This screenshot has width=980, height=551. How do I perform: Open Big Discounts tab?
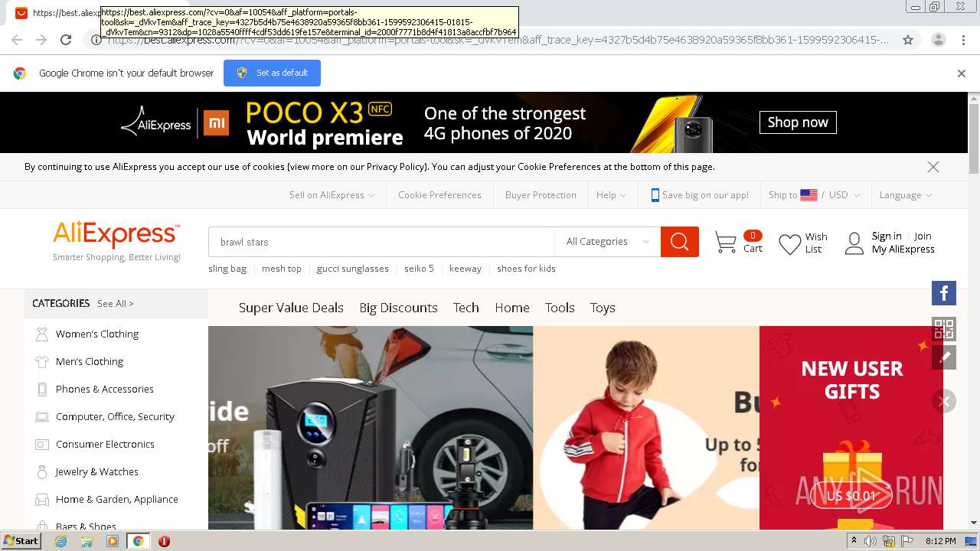coord(398,308)
